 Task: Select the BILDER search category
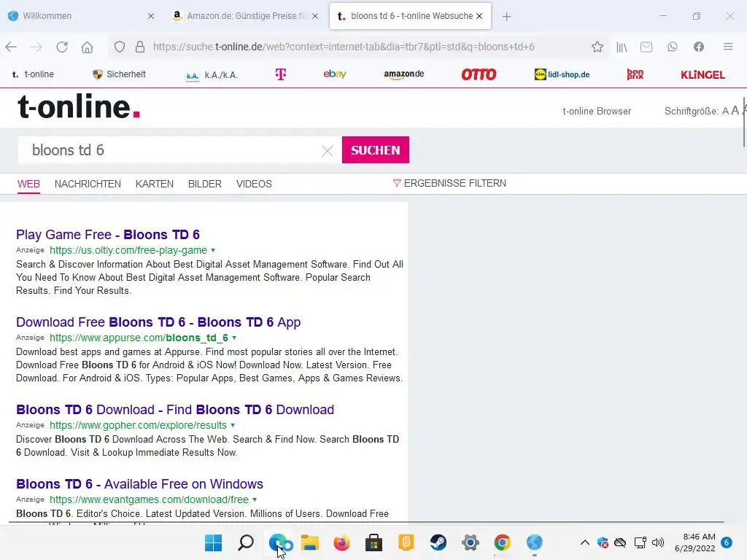pyautogui.click(x=205, y=184)
